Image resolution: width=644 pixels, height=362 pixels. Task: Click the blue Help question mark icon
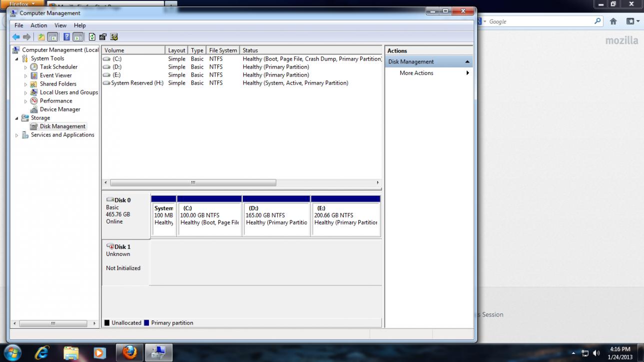tap(66, 37)
